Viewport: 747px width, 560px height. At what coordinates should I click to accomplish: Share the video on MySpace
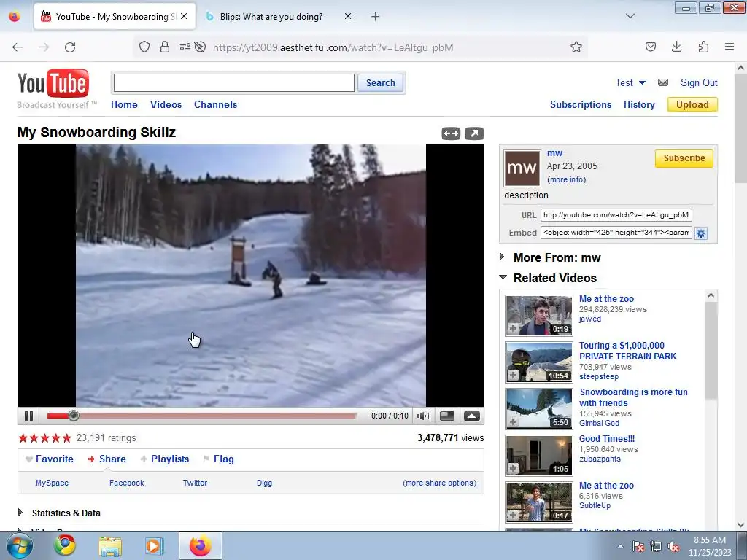(x=52, y=483)
